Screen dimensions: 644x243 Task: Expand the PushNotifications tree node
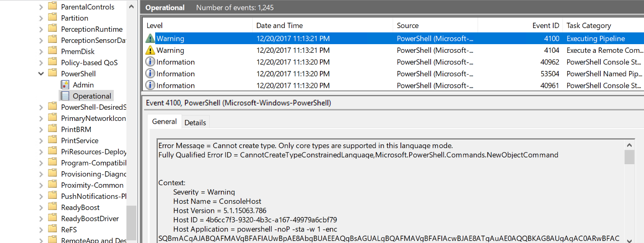tap(41, 196)
